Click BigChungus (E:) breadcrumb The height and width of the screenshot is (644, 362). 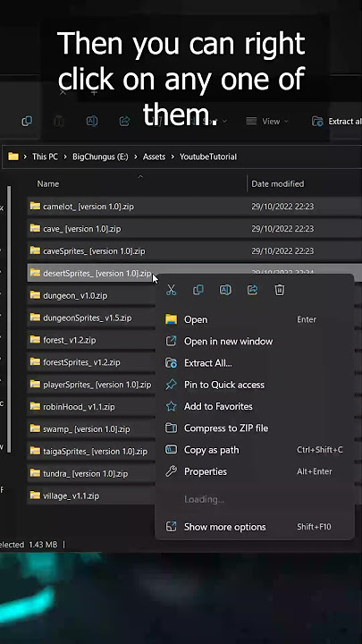pos(100,157)
